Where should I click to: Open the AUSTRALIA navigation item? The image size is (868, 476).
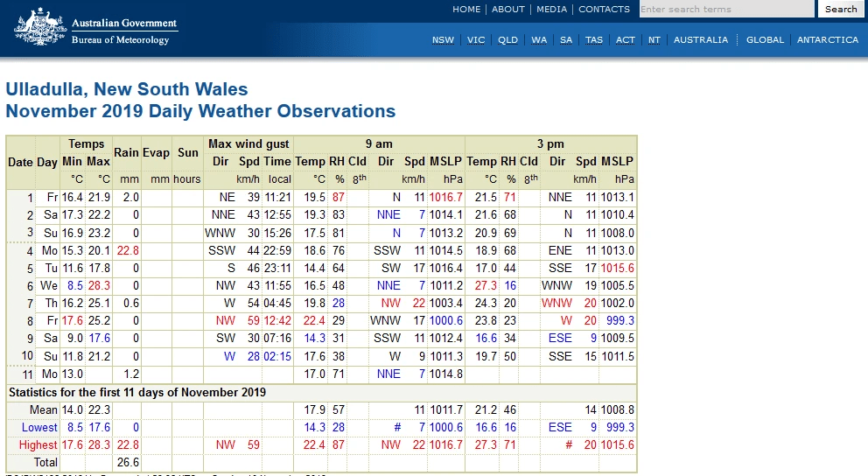coord(700,40)
